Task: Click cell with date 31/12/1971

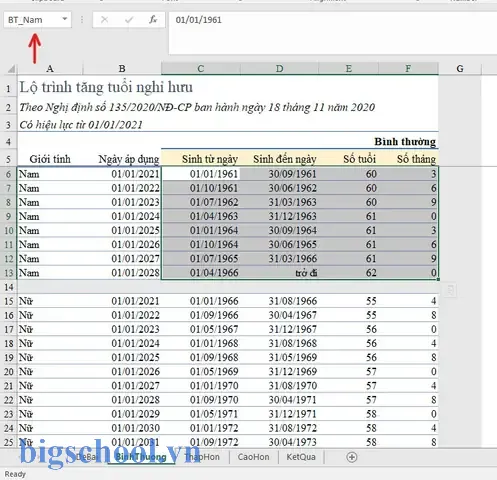Action: click(279, 414)
